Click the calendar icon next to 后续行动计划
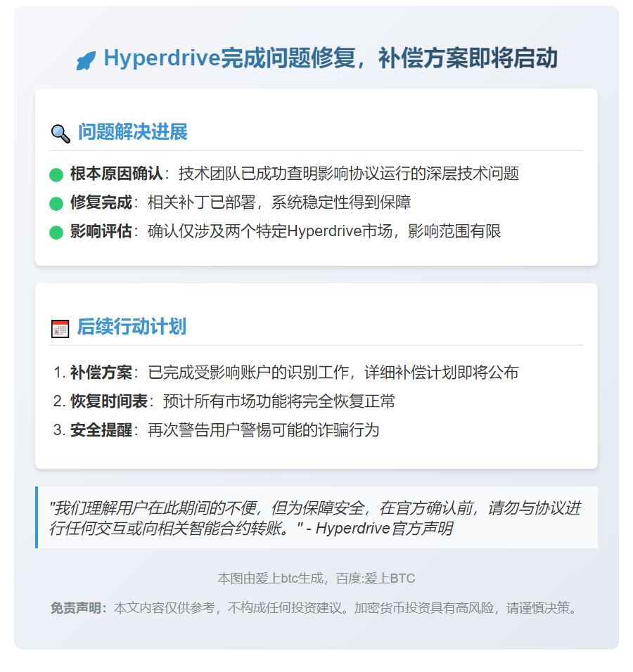The image size is (633, 672). [x=59, y=325]
